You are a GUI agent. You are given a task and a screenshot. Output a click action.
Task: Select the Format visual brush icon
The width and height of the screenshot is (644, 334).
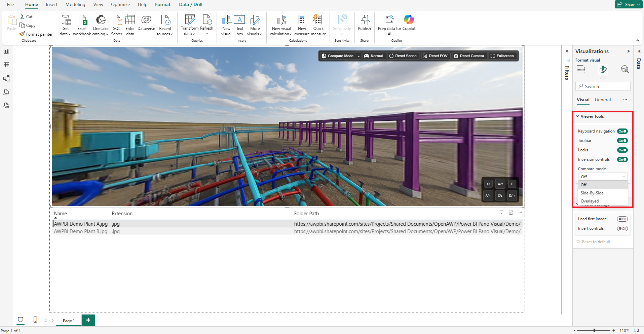(603, 70)
